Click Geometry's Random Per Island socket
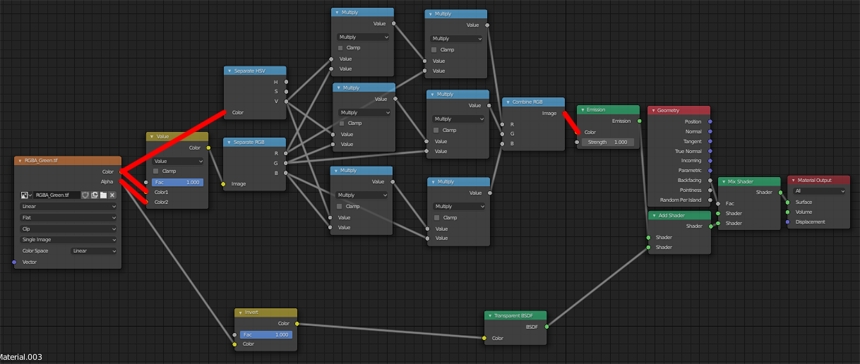The image size is (860, 364). tap(710, 200)
